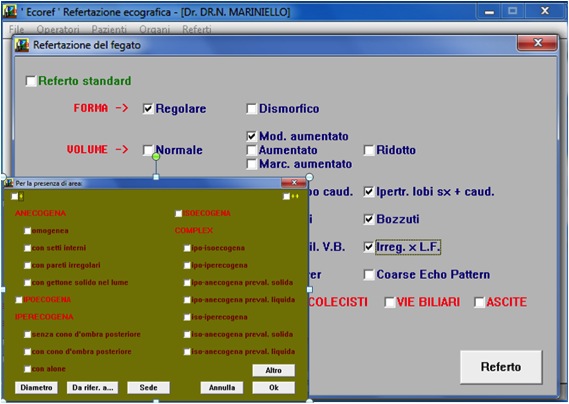
Task: Uncheck Mod. aumentato checkbox
Action: click(x=251, y=136)
